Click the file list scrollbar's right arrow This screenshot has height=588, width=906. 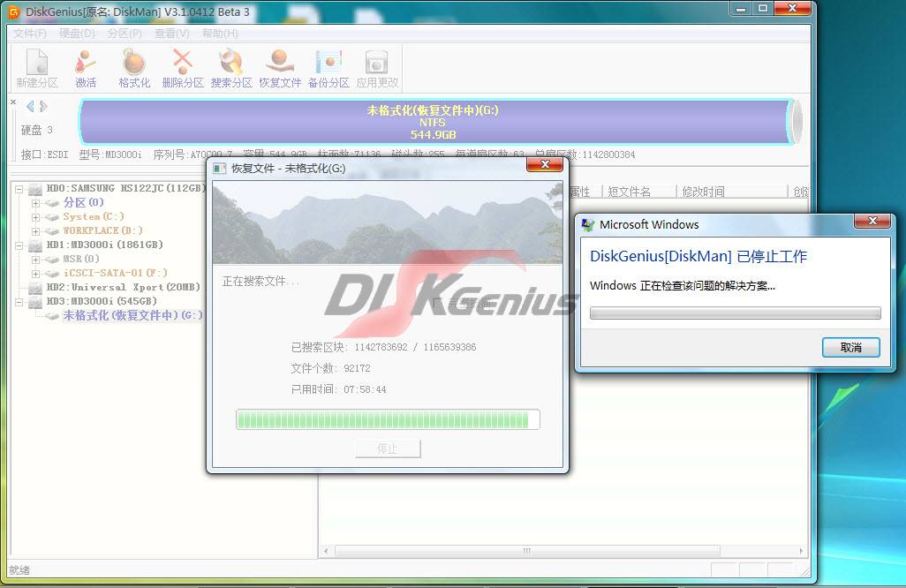[801, 551]
